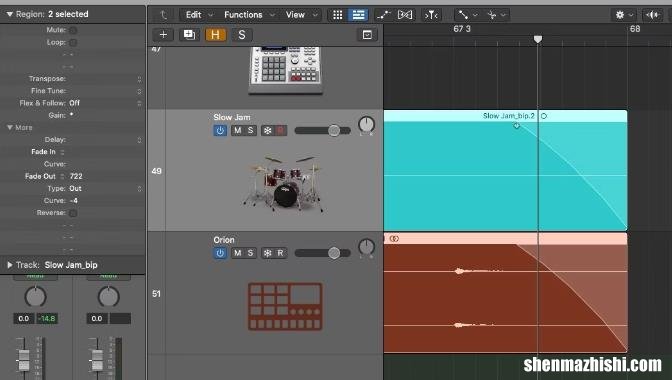Open the Flex & Follow dropdown
672x380 pixels.
pyautogui.click(x=139, y=103)
